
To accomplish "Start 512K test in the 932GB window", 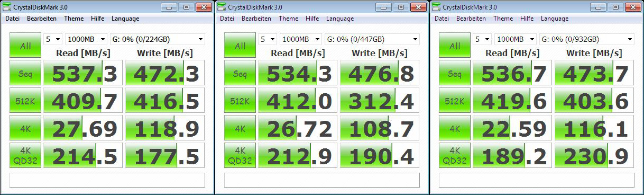I will tap(455, 101).
